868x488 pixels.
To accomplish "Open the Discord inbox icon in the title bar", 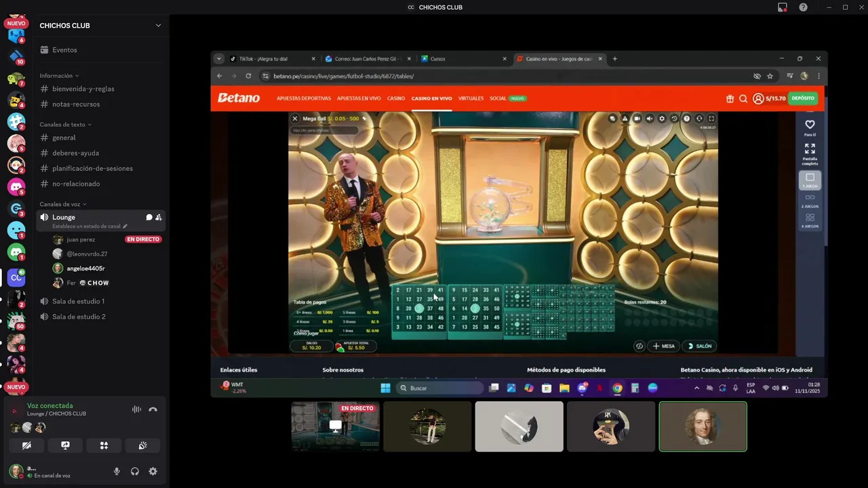I will pos(783,7).
